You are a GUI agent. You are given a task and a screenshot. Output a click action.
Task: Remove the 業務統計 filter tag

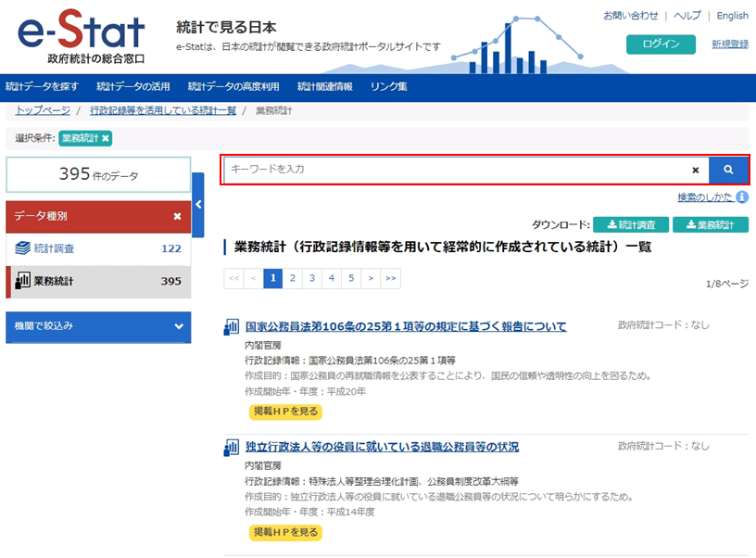pos(105,138)
